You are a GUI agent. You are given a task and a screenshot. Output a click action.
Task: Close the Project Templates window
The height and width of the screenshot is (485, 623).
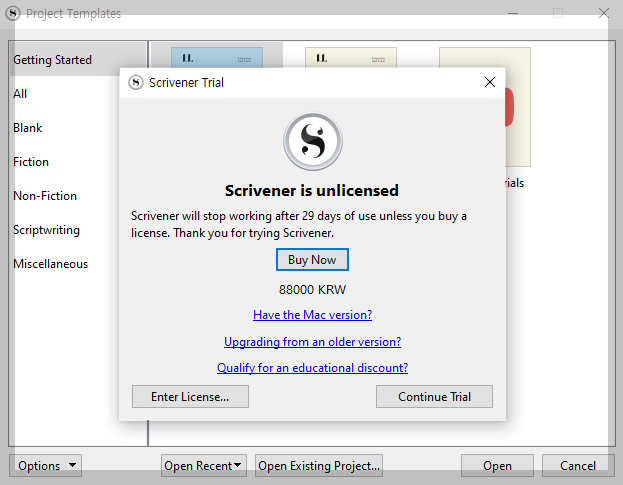[x=604, y=13]
